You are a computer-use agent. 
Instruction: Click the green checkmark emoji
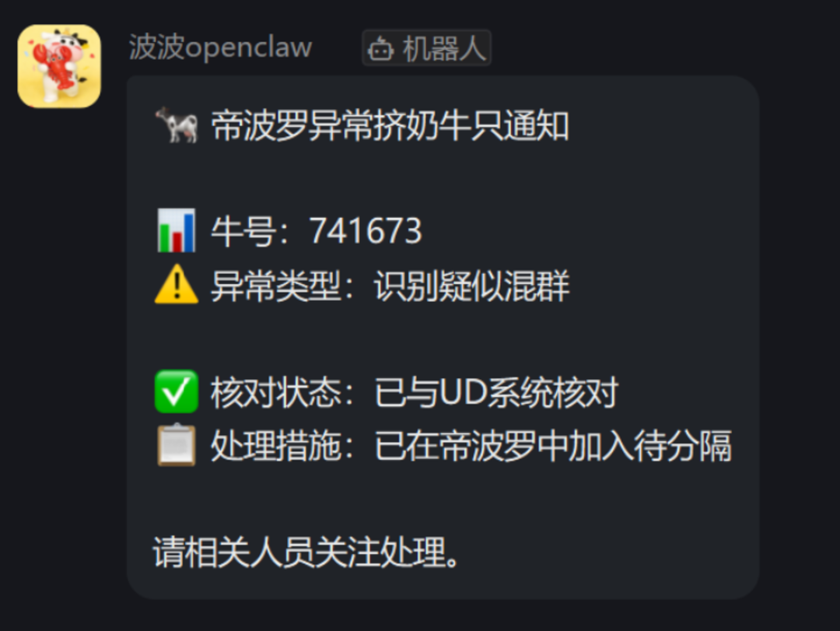point(177,391)
